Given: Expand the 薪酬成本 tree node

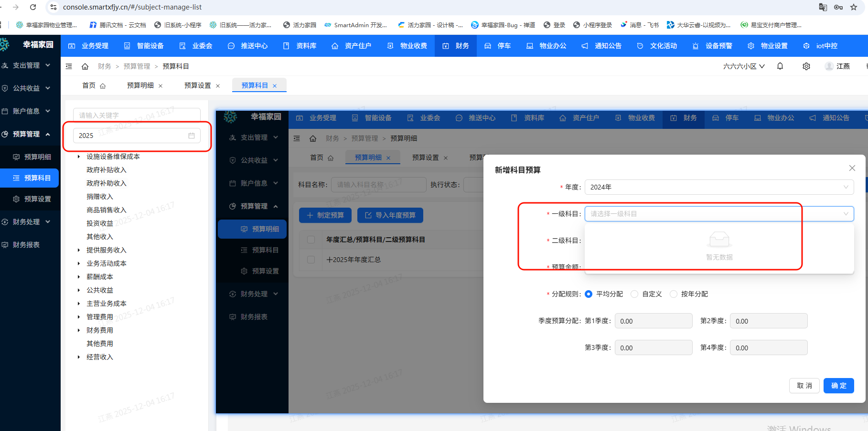Looking at the screenshot, I should pos(79,276).
